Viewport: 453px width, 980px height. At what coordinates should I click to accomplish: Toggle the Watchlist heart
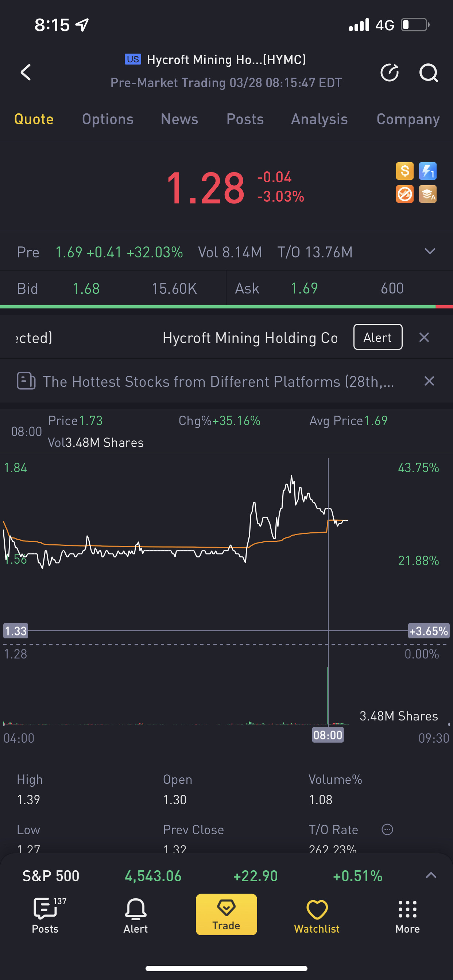pyautogui.click(x=317, y=915)
